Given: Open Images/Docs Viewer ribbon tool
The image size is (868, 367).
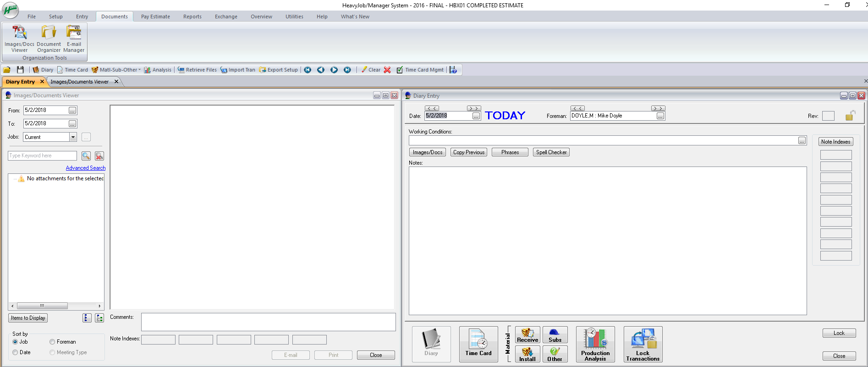Looking at the screenshot, I should tap(19, 39).
